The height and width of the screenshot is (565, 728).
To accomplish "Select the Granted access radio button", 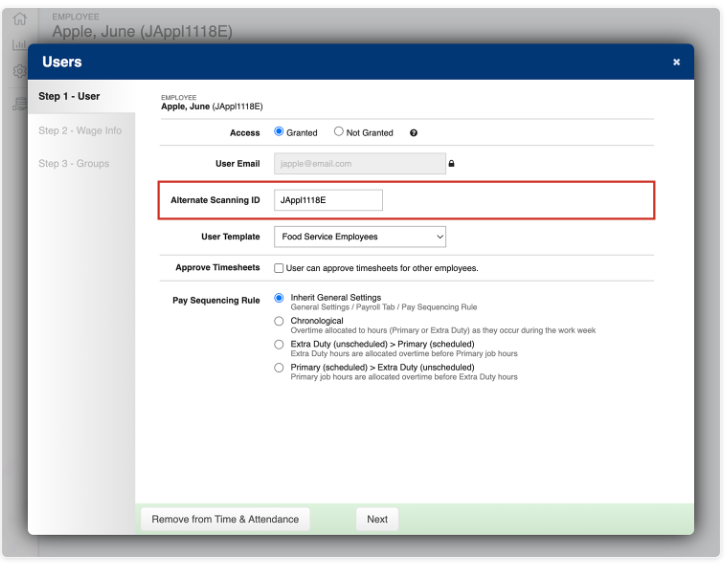I will [x=279, y=132].
